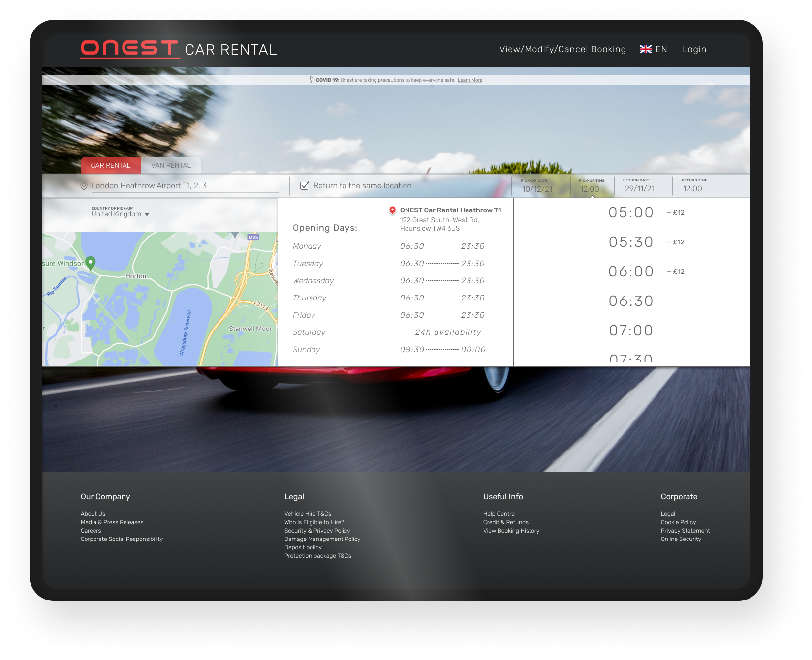The image size is (812, 660).
Task: Click the green map marker near Windsor
Action: [x=91, y=263]
